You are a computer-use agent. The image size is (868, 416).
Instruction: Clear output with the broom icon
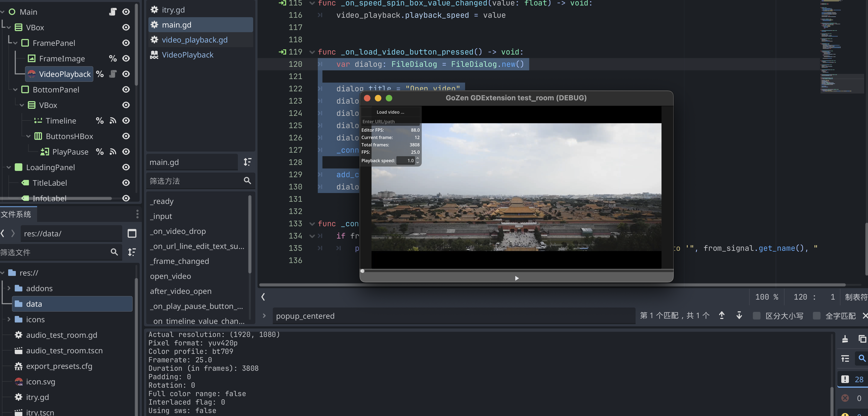click(x=845, y=339)
